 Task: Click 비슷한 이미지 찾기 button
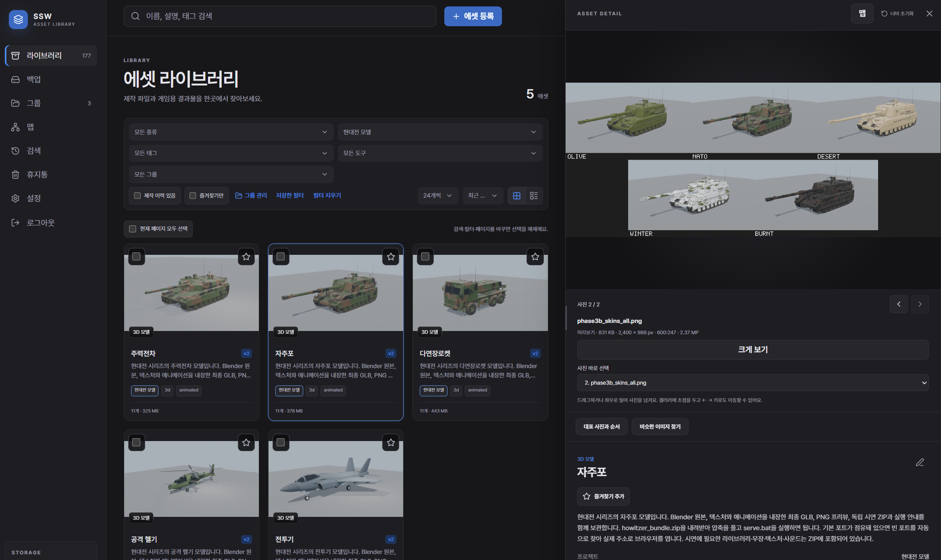pyautogui.click(x=660, y=427)
